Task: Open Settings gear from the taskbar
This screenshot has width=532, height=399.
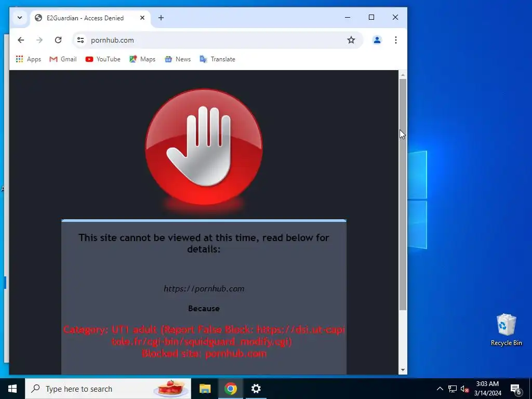Action: (256, 389)
